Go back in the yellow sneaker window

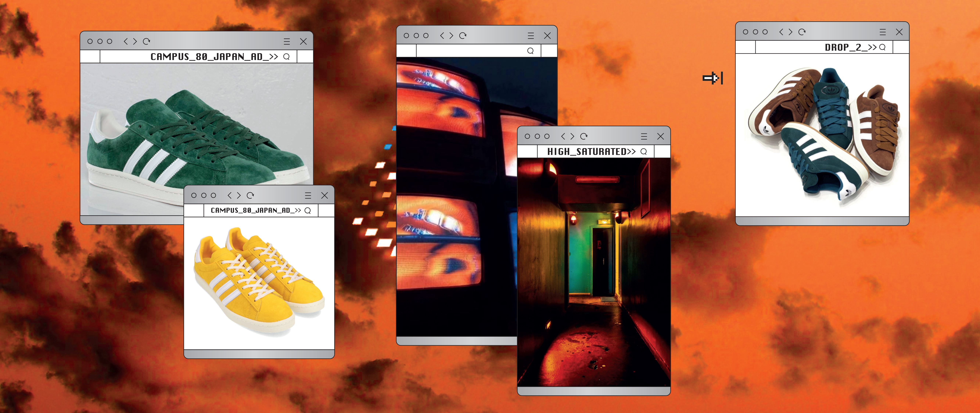pyautogui.click(x=229, y=195)
